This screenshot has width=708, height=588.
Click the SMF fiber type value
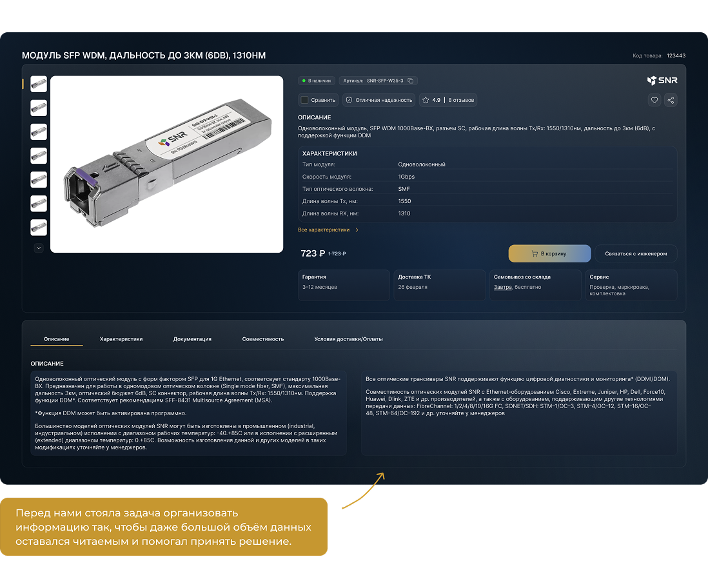click(x=404, y=189)
